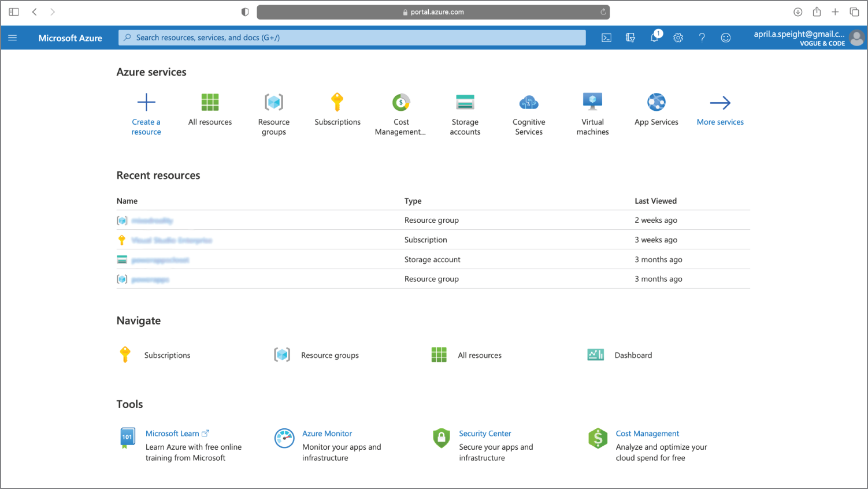
Task: Click the Feedback smiley icon
Action: [726, 38]
